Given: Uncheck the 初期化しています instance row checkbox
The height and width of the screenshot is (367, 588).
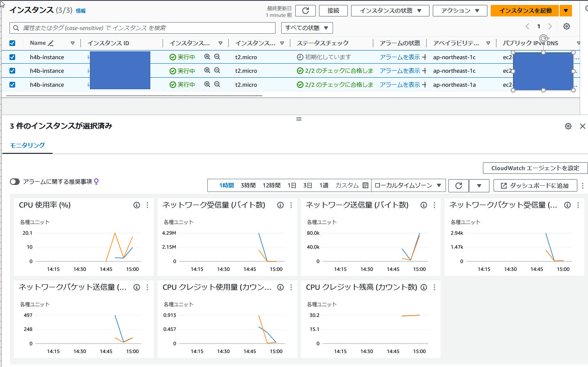Looking at the screenshot, I should coord(12,57).
